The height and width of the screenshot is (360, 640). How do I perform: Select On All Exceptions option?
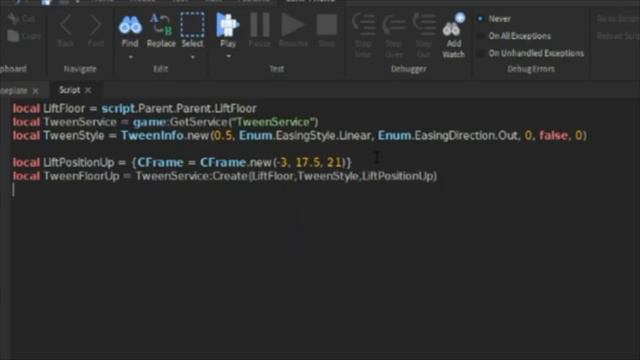tap(514, 36)
